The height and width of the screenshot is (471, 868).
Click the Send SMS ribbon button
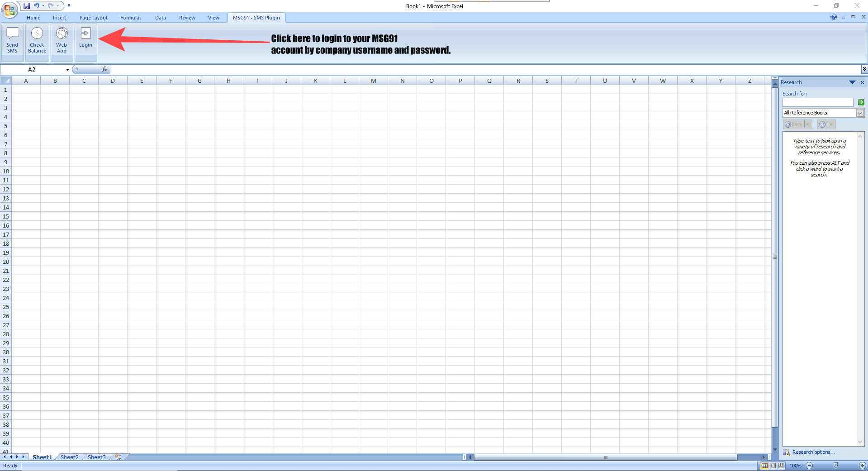[x=12, y=42]
